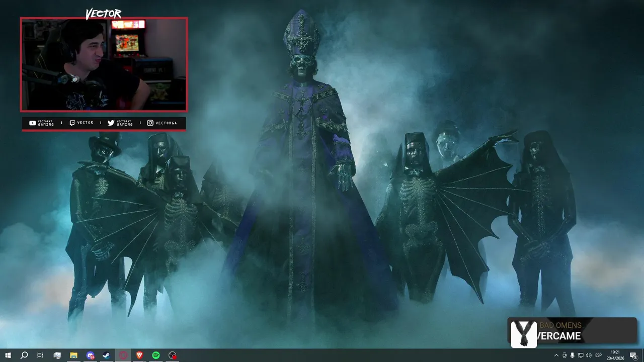
Task: Open network status tray icon
Action: (580, 355)
